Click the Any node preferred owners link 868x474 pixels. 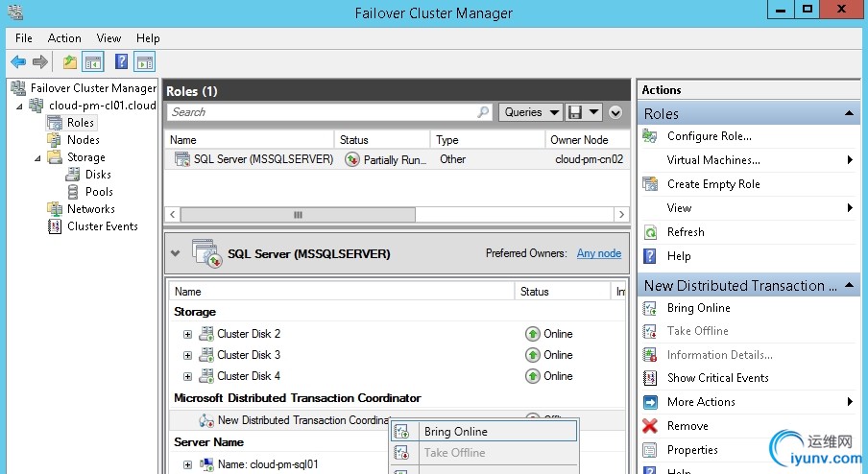599,253
